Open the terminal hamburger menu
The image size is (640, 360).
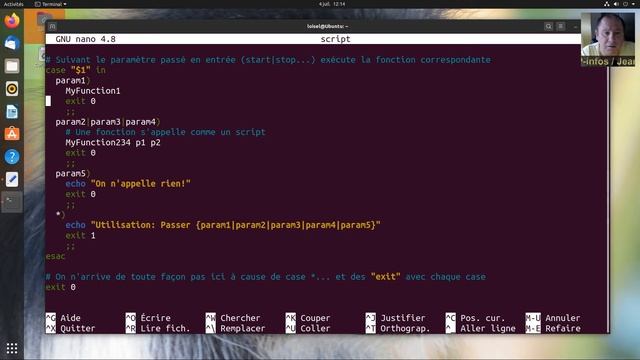pos(561,26)
